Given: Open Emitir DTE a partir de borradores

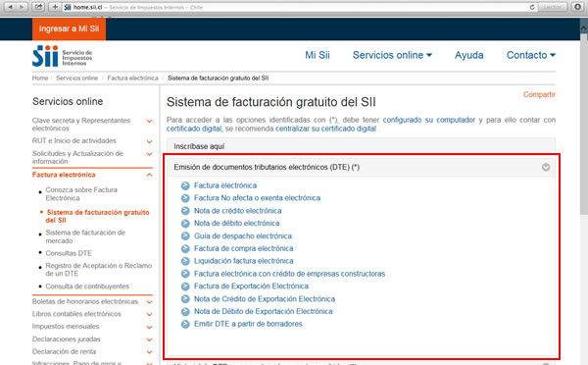Looking at the screenshot, I should pyautogui.click(x=248, y=324).
